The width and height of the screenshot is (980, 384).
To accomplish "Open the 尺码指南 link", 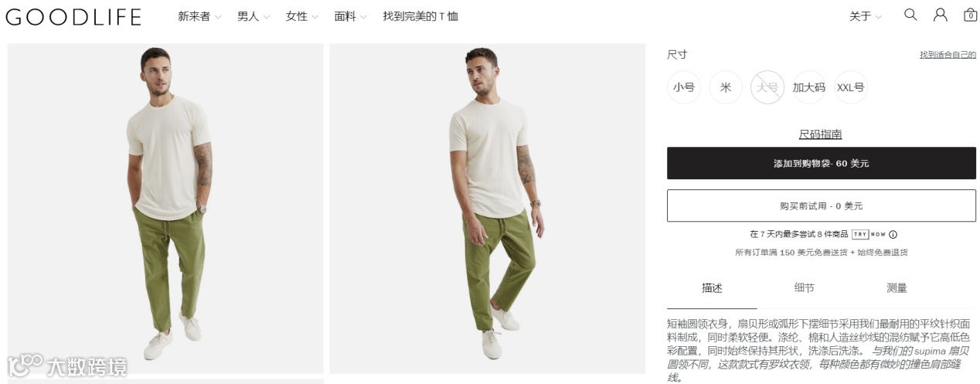I will pyautogui.click(x=821, y=134).
